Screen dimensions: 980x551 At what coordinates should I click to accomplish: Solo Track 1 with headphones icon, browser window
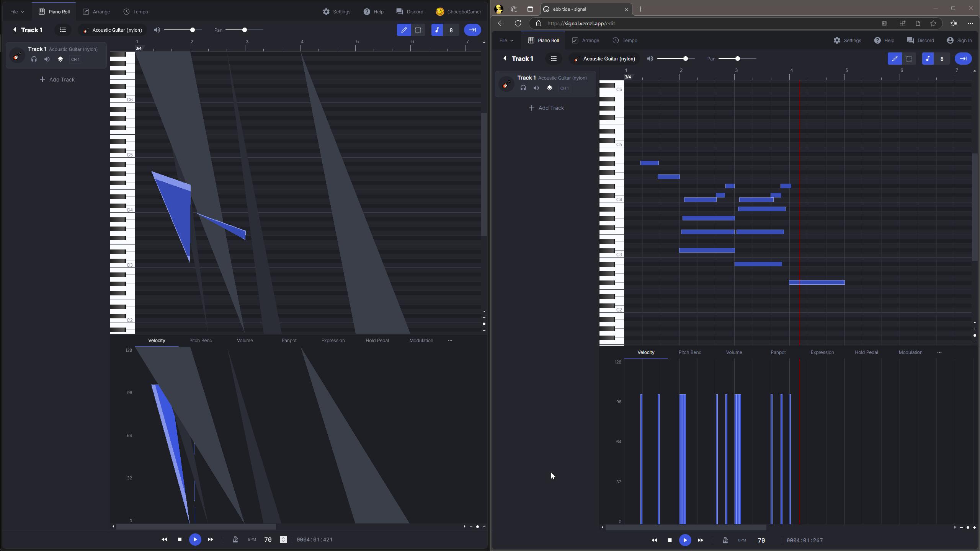point(523,88)
